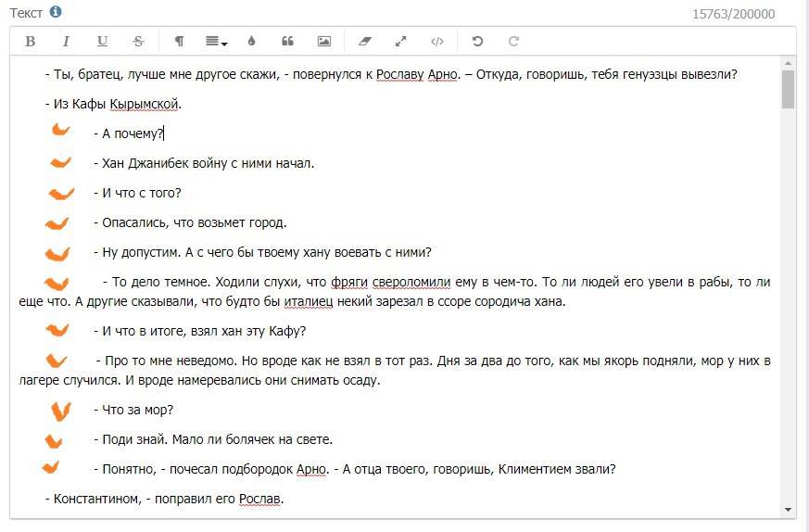This screenshot has width=809, height=532.
Task: Click the editor's vertical scrollbar thumb
Action: click(788, 89)
